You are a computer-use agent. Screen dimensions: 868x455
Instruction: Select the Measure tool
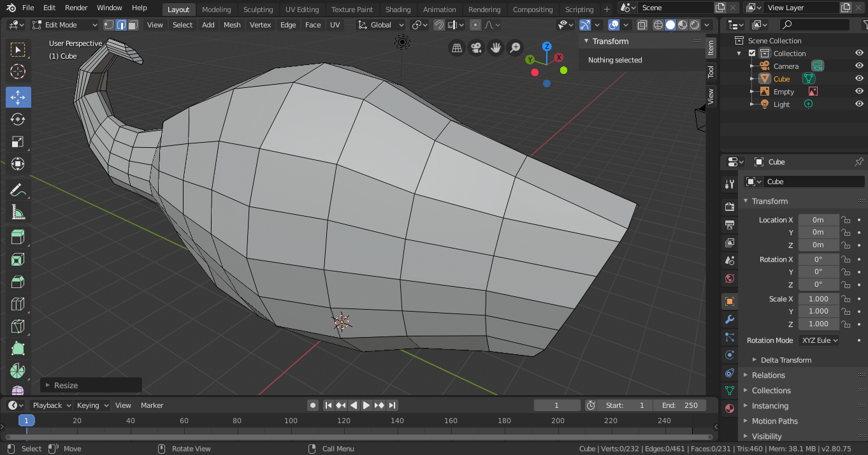click(x=18, y=212)
